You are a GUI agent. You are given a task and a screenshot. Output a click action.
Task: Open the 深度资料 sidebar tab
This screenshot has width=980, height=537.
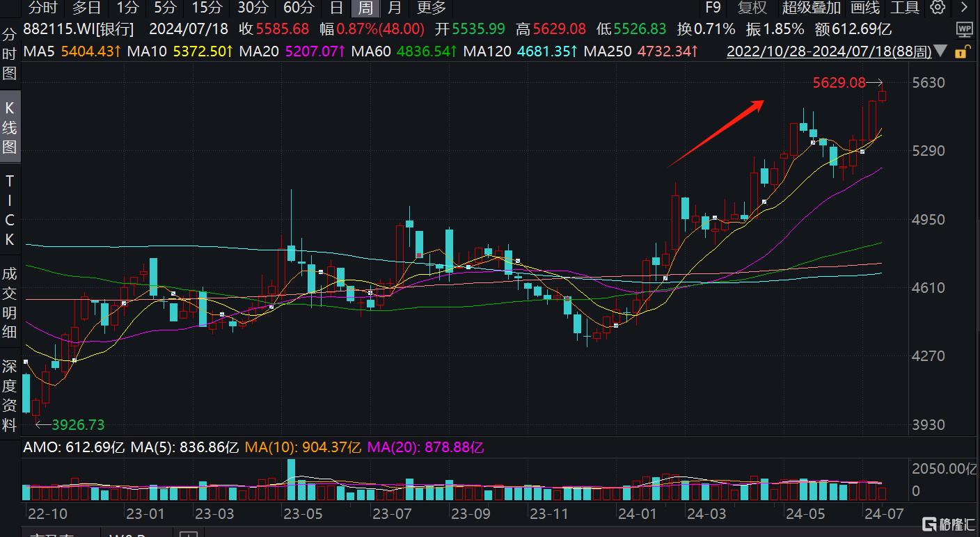pos(10,395)
